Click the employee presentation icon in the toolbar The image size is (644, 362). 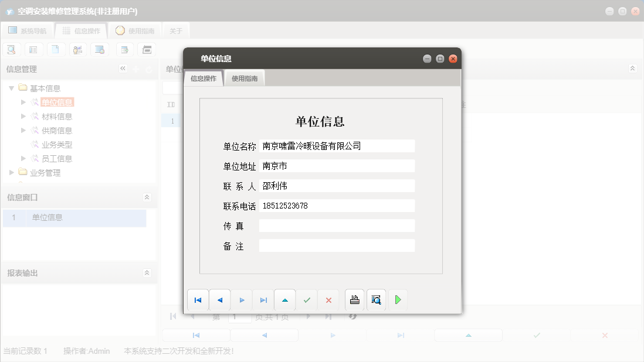(x=77, y=49)
